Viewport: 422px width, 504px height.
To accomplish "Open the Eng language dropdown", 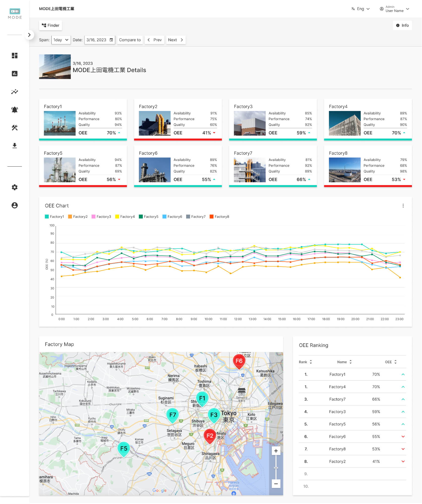I will point(360,9).
